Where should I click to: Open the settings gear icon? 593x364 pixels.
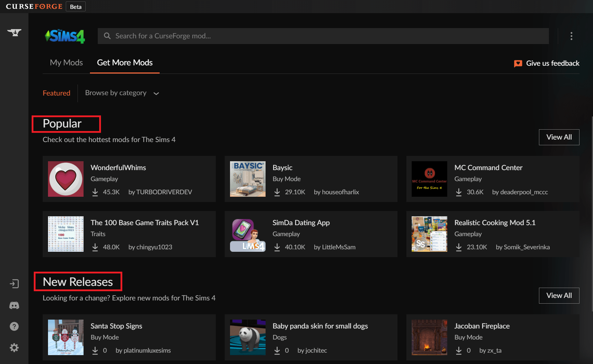(x=14, y=348)
